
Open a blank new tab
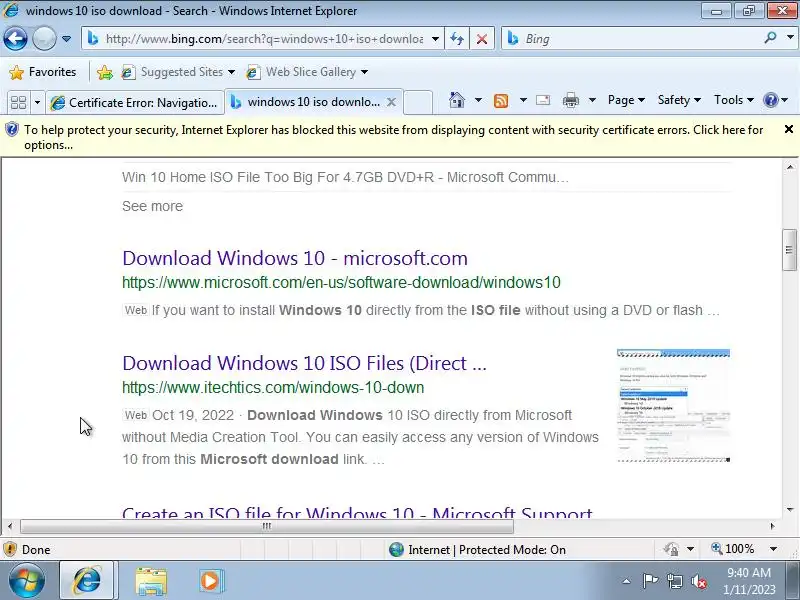click(418, 102)
